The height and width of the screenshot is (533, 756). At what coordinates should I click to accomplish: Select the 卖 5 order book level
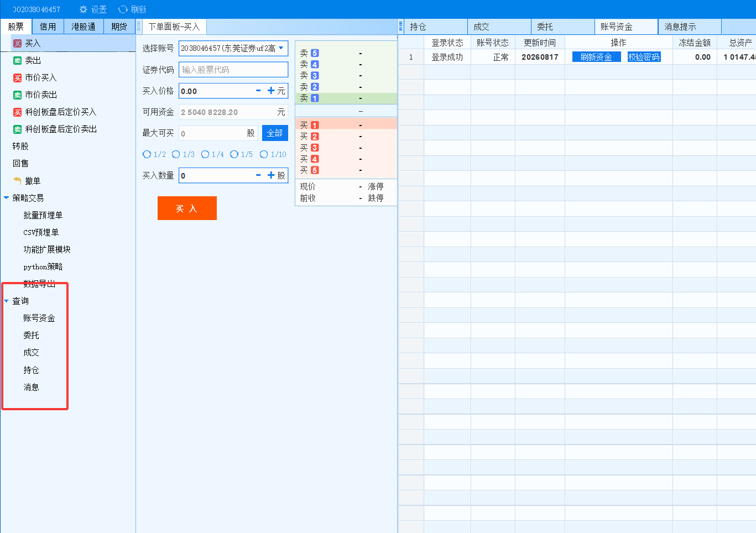[346, 53]
